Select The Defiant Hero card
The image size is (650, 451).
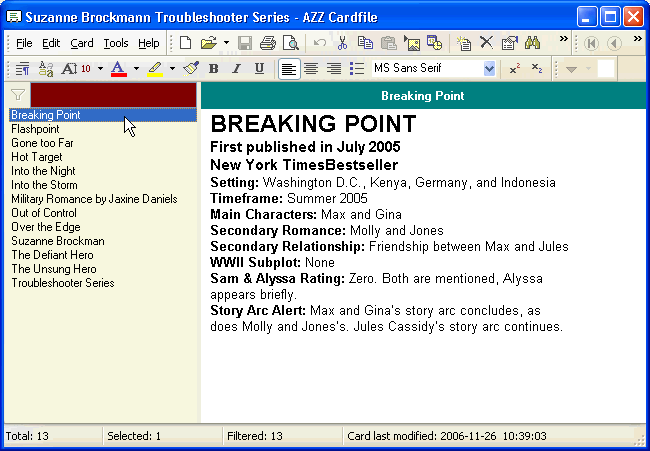pyautogui.click(x=103, y=255)
